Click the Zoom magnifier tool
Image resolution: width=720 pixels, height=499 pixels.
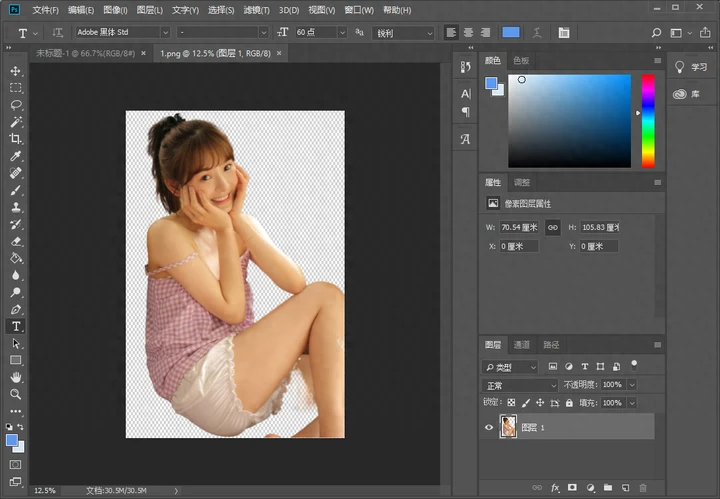(16, 394)
